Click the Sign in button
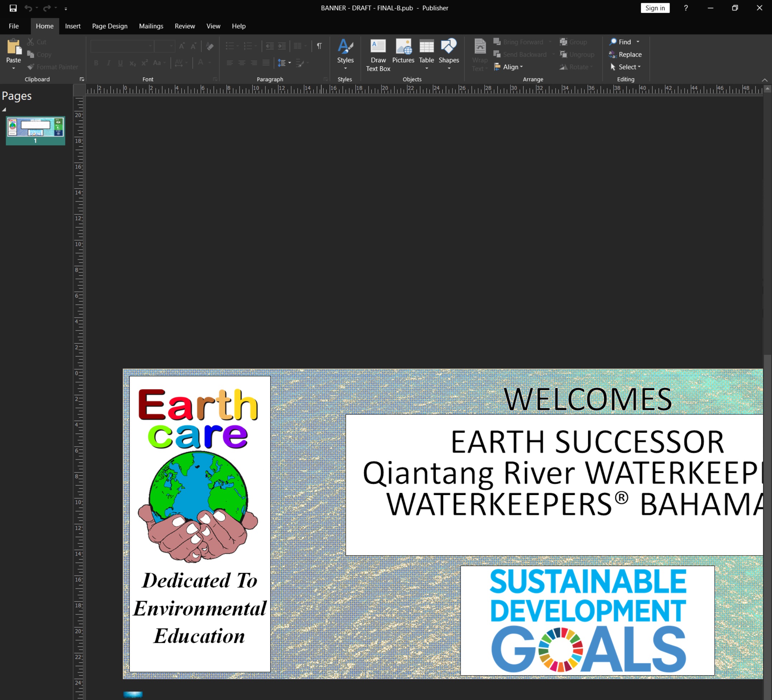772x700 pixels. coord(655,8)
